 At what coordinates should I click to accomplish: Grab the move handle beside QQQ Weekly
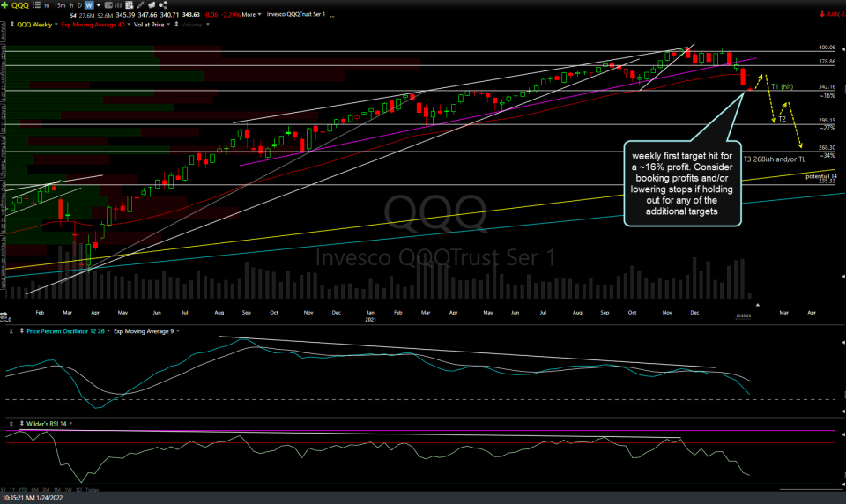[11, 25]
